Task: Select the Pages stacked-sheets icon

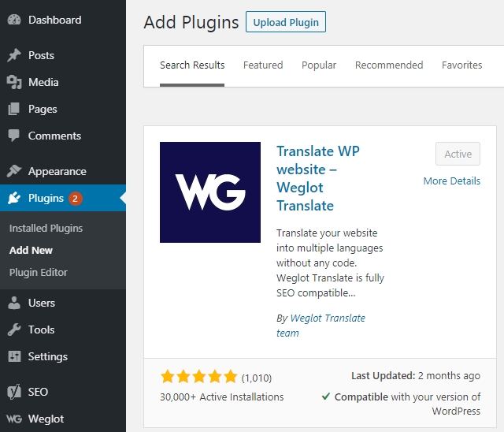Action: 14,109
